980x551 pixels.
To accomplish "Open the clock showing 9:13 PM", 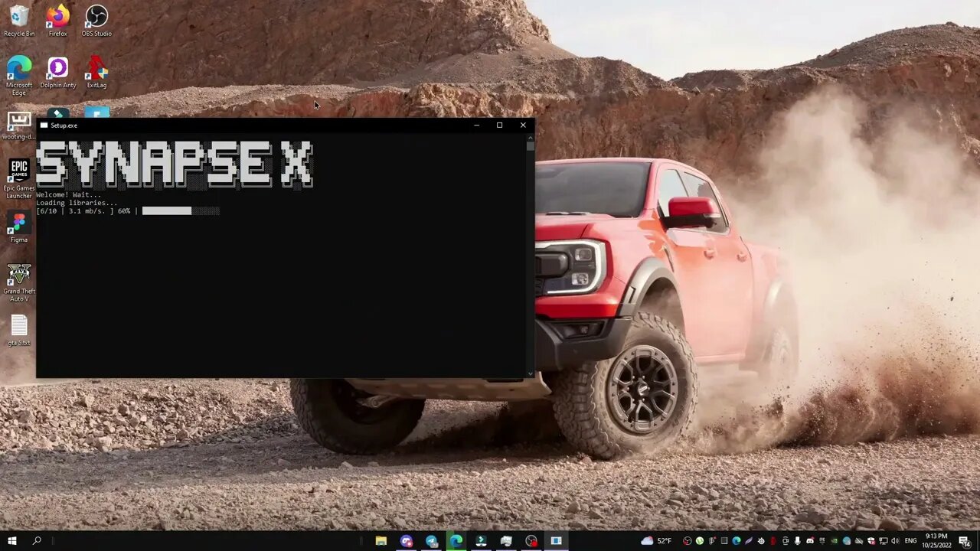I will coord(936,541).
